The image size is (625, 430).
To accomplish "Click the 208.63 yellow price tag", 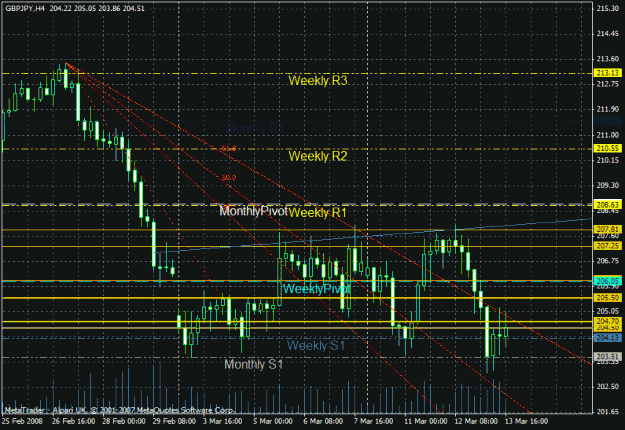I will 607,205.
